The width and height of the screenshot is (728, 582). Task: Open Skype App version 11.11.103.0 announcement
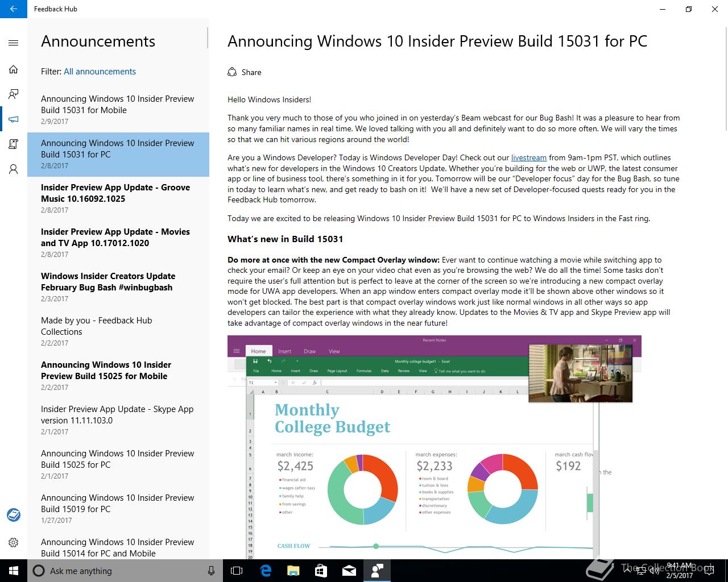118,421
